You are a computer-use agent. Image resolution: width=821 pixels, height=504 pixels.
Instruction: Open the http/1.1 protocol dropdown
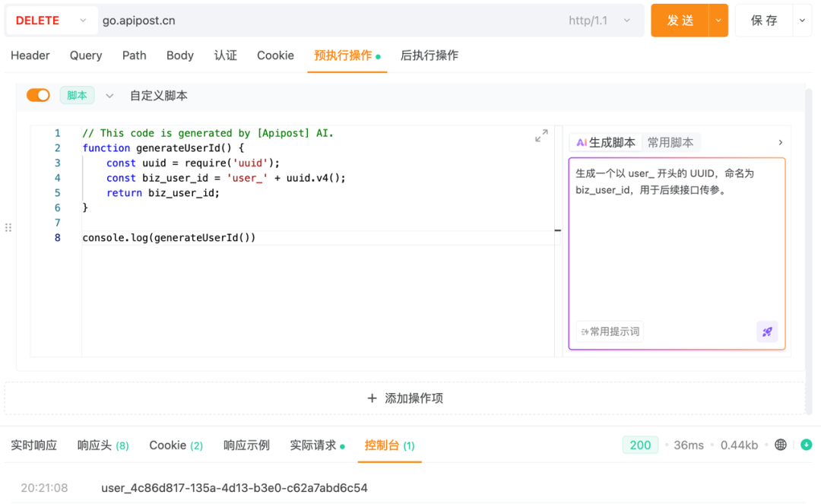pyautogui.click(x=599, y=21)
